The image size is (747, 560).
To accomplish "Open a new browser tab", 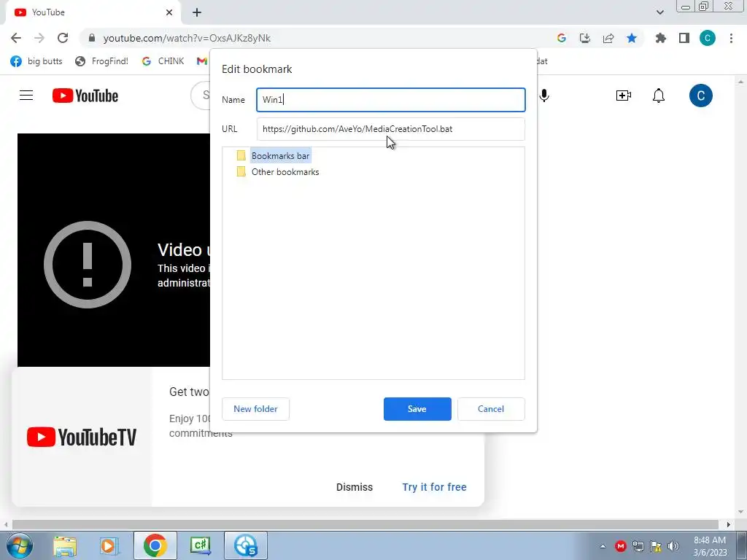I will tap(197, 12).
